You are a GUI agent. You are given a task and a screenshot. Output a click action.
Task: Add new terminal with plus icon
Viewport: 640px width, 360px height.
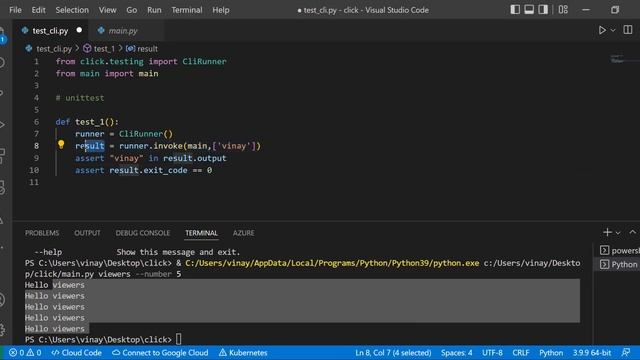click(607, 232)
